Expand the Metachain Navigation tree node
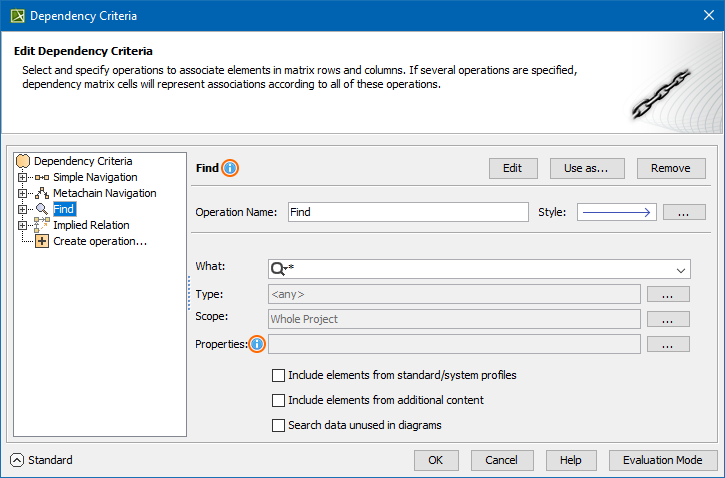Viewport: 725px width, 478px height. pyautogui.click(x=23, y=193)
